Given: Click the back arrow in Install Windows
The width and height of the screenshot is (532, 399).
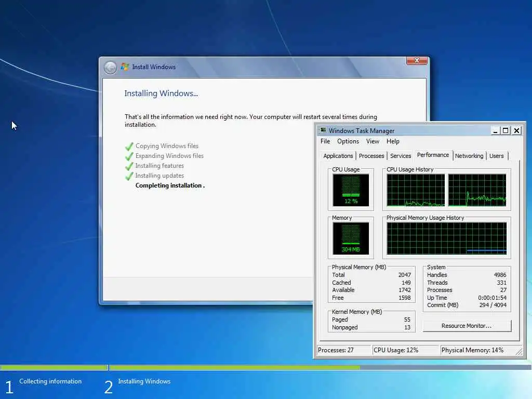Looking at the screenshot, I should [x=110, y=68].
